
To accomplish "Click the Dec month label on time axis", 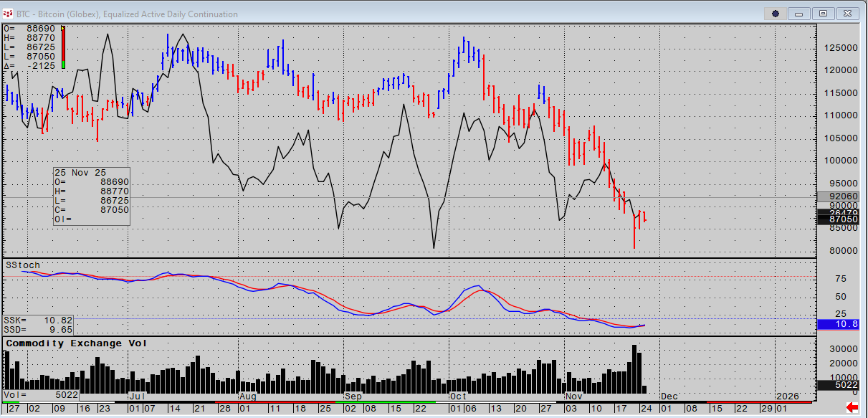I will (669, 396).
